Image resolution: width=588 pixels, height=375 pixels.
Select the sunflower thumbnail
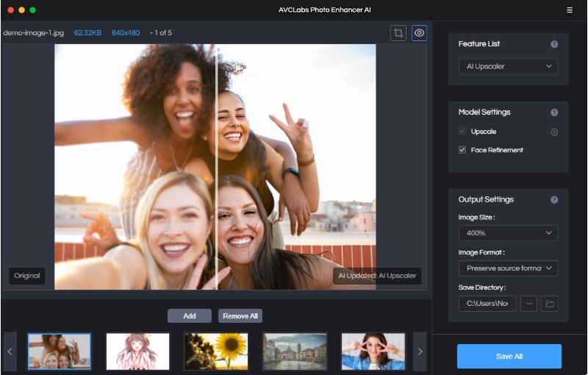click(x=216, y=351)
